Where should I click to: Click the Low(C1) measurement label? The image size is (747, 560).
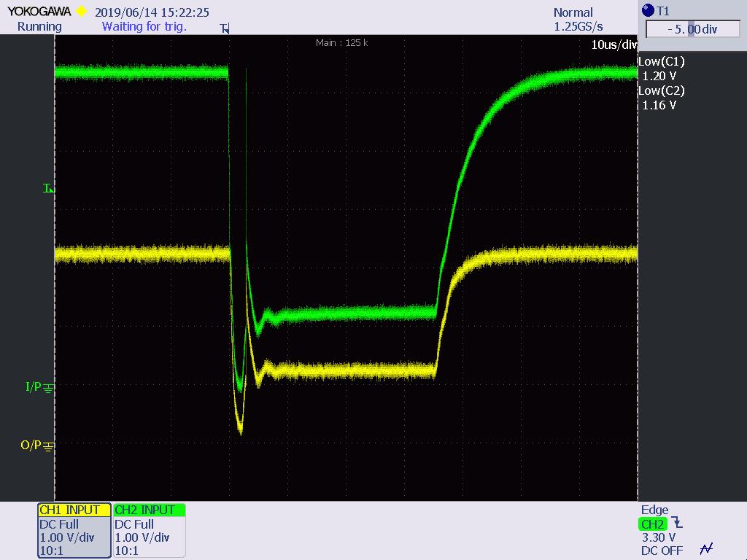[661, 61]
